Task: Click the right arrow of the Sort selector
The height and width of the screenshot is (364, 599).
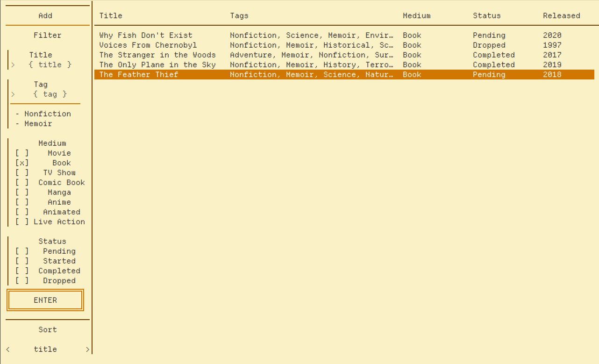Action: point(87,349)
